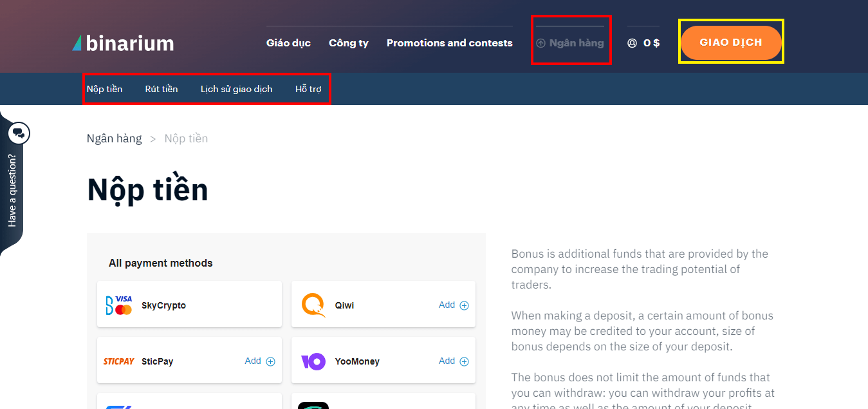
Task: Click the Ngân hàng breadcrumb link
Action: 115,138
